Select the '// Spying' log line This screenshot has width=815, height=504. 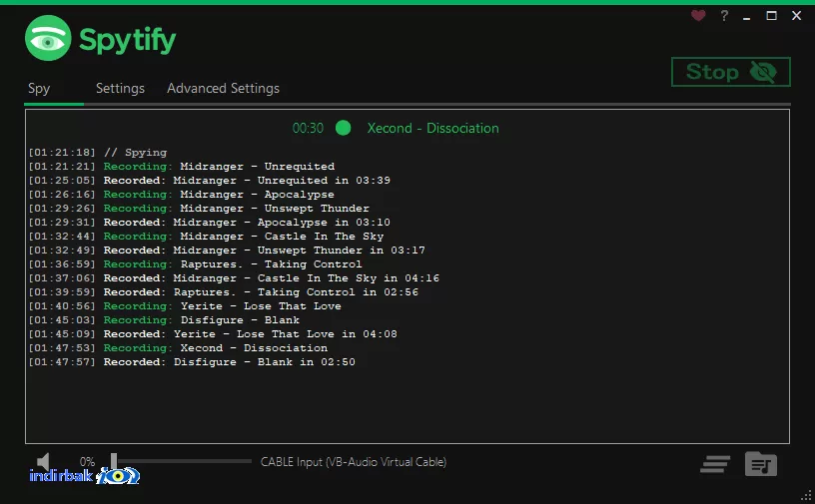pos(98,153)
